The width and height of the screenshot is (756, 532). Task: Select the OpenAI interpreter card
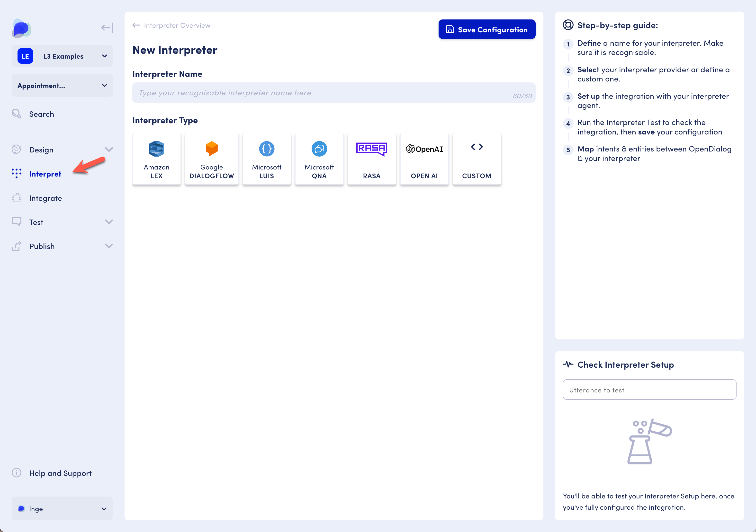click(424, 159)
